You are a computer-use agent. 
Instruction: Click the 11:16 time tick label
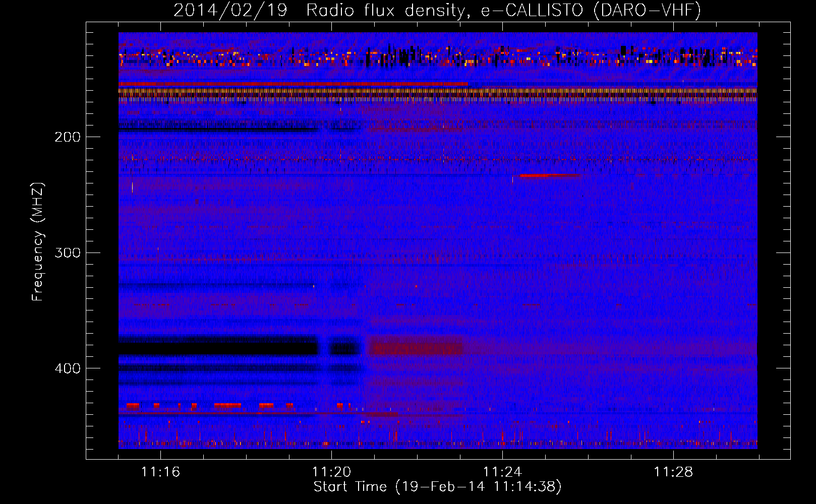[x=160, y=472]
